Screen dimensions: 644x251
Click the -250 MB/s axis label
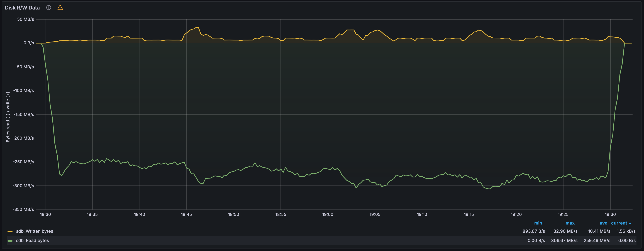click(x=23, y=162)
